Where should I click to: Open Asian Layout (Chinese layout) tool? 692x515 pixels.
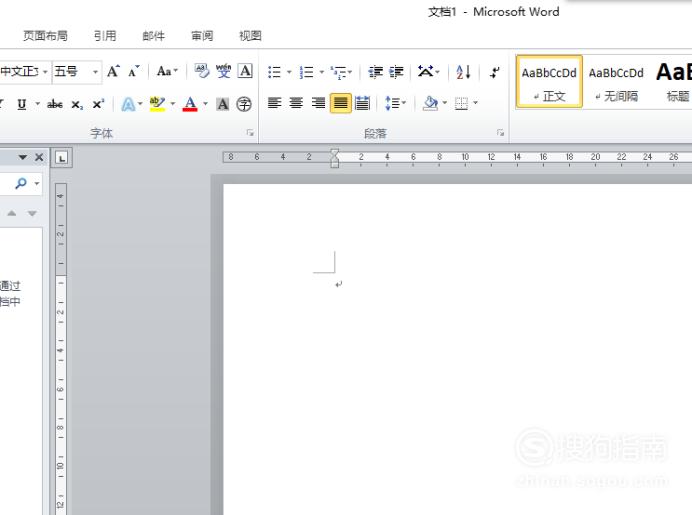[x=425, y=71]
